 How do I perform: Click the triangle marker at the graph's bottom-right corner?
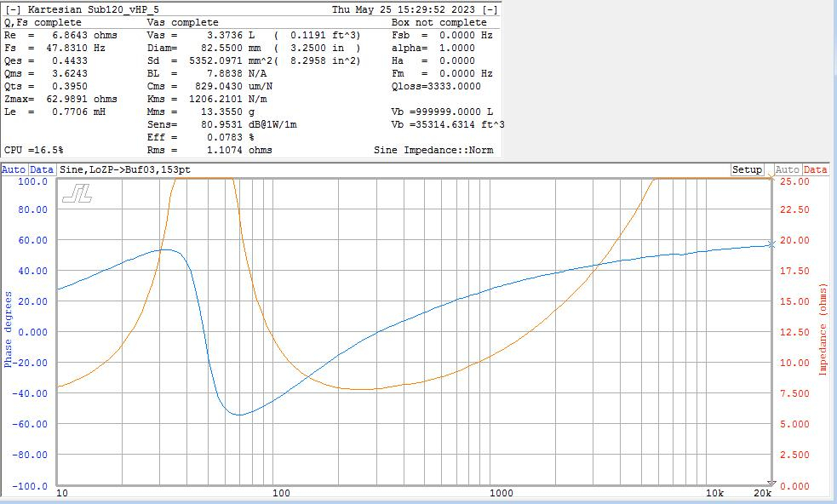[771, 484]
